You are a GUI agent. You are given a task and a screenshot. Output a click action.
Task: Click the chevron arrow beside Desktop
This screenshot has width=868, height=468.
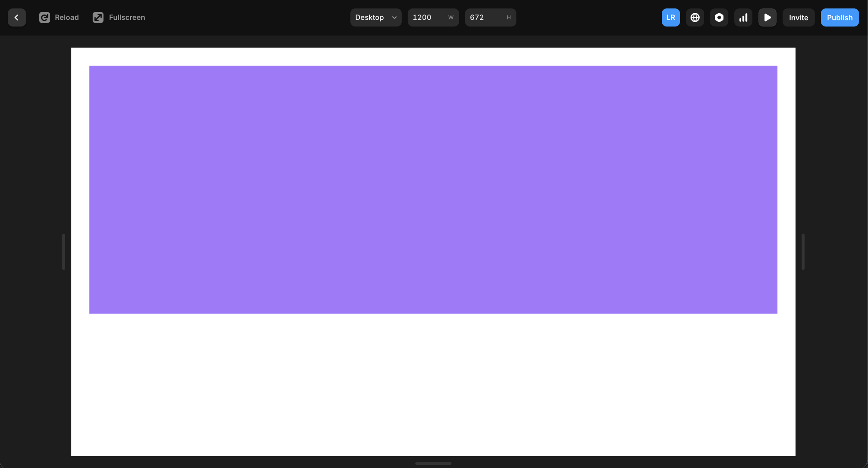point(394,18)
